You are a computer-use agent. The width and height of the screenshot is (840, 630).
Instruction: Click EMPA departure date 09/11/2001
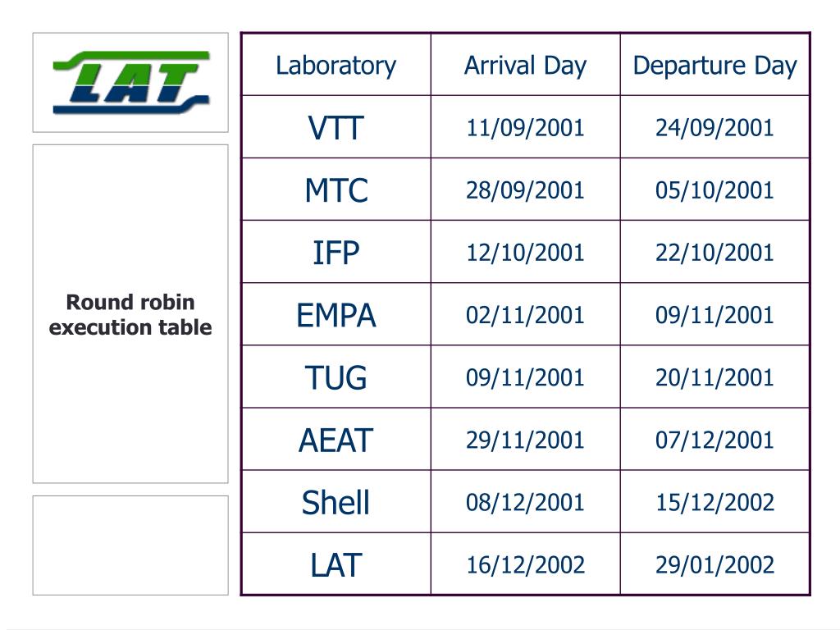click(x=714, y=314)
